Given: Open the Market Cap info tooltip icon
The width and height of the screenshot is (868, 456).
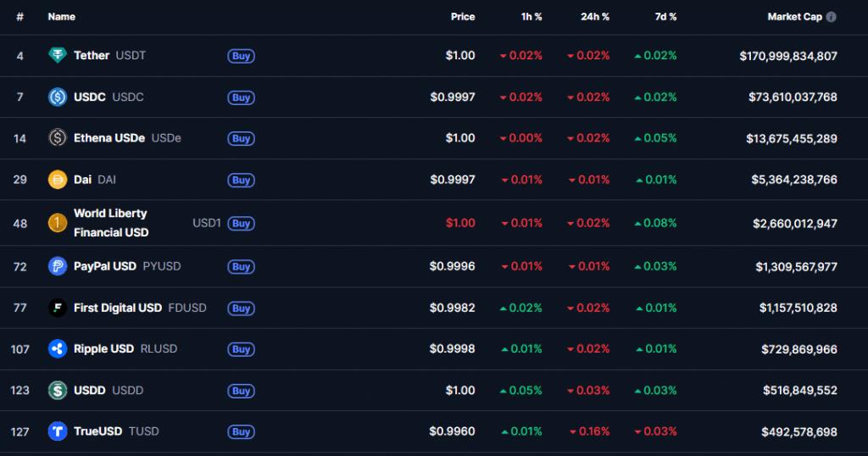Looking at the screenshot, I should [832, 17].
